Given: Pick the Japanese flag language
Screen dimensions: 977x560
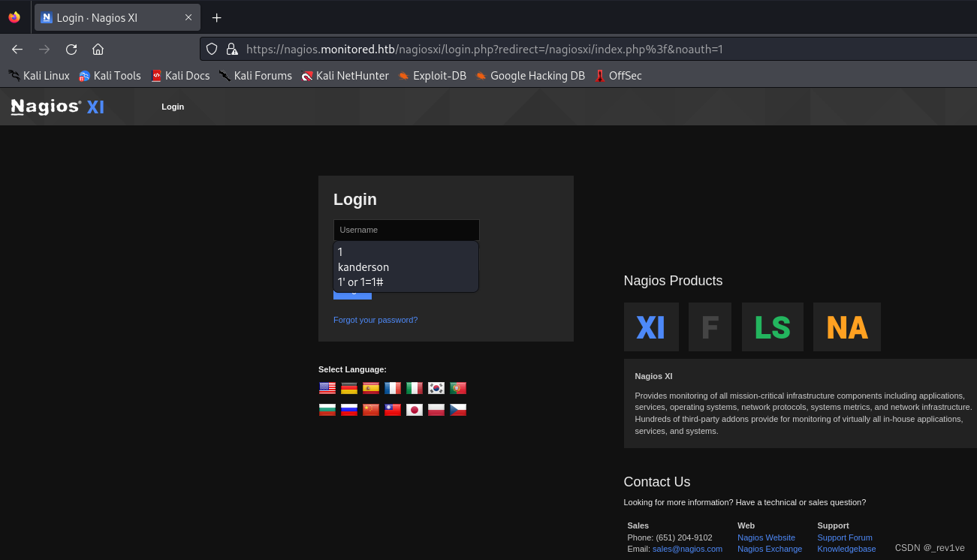Looking at the screenshot, I should pos(415,410).
